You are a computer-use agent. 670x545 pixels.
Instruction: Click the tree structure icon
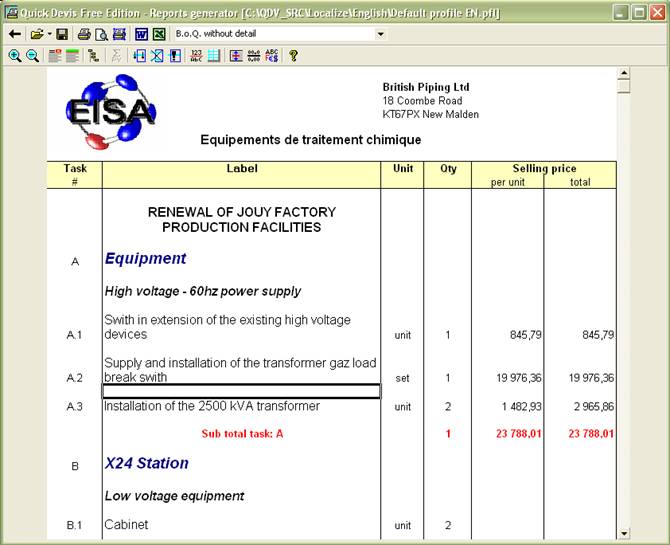(93, 56)
